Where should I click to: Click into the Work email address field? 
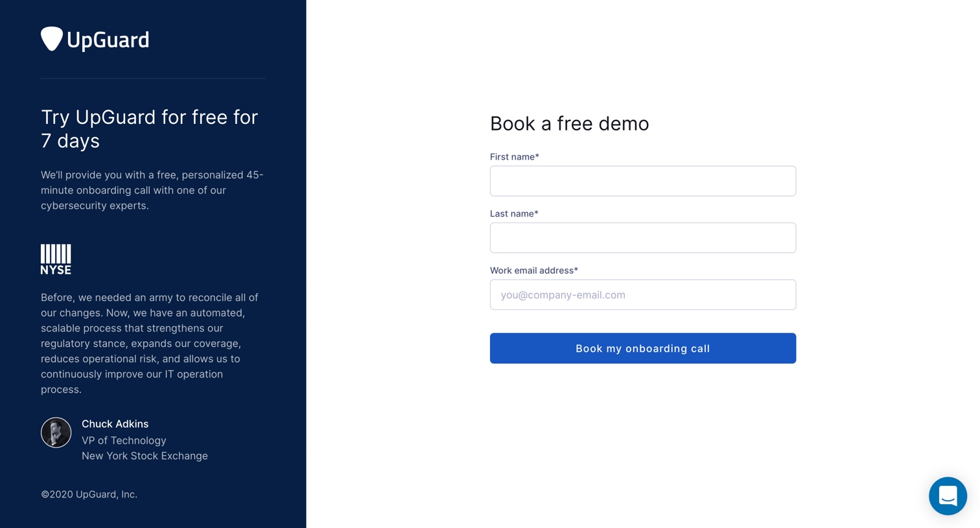coord(643,294)
